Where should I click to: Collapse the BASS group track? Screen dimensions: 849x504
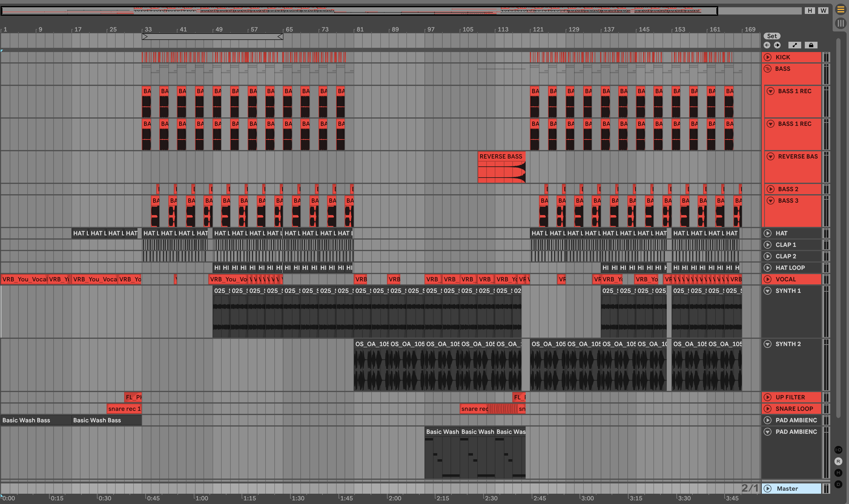768,69
